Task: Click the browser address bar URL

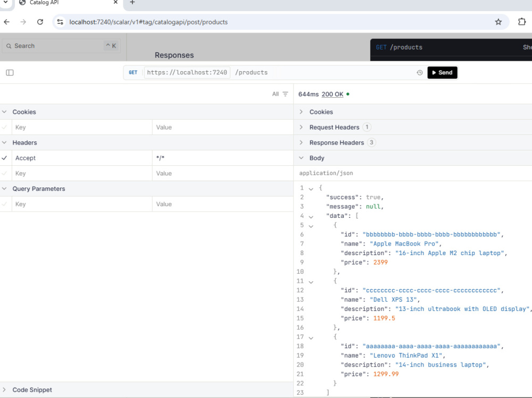Action: tap(148, 22)
